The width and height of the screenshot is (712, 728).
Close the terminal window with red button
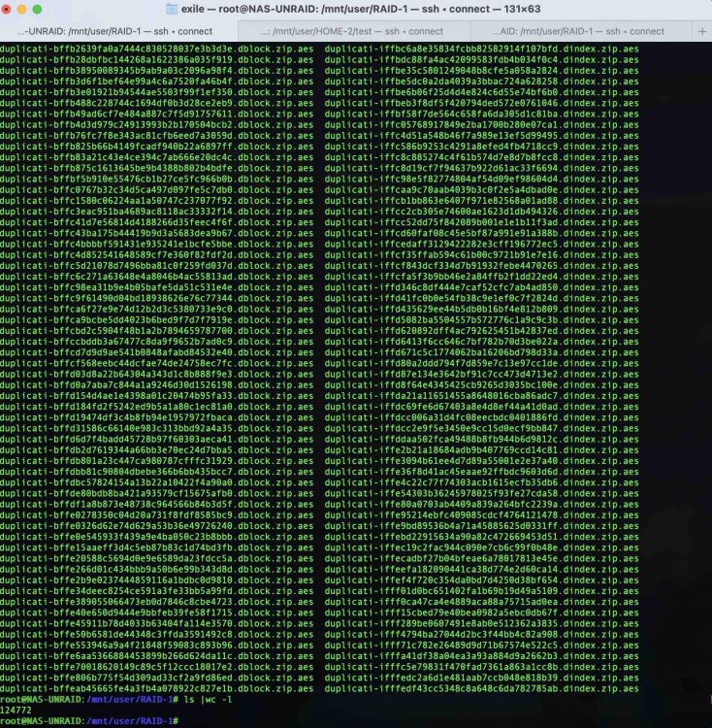[x=6, y=9]
